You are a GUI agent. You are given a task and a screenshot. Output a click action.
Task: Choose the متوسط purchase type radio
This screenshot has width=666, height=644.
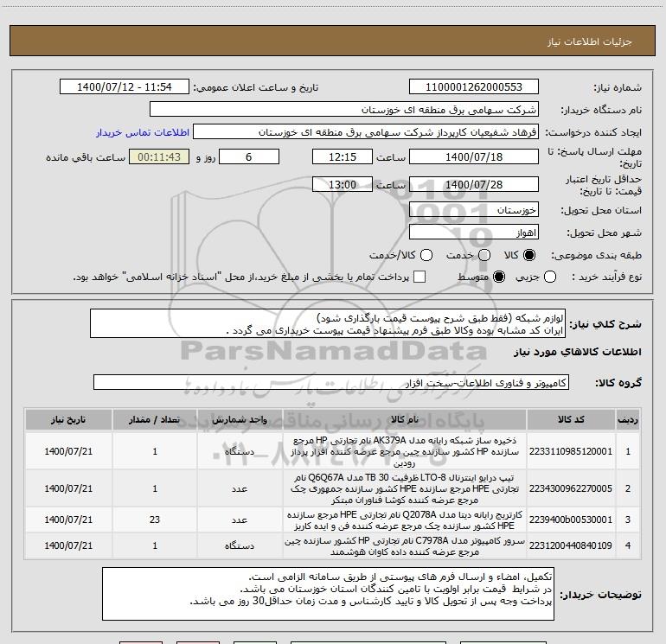click(x=499, y=277)
